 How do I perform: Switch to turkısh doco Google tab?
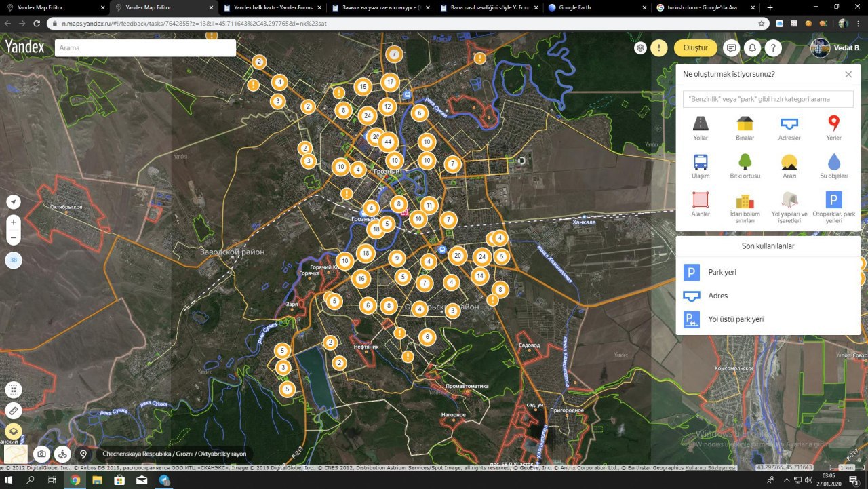[x=707, y=7]
